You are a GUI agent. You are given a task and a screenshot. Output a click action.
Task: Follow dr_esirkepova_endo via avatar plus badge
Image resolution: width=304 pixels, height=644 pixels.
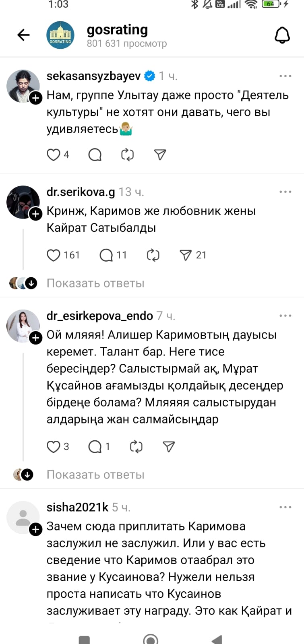click(x=36, y=338)
